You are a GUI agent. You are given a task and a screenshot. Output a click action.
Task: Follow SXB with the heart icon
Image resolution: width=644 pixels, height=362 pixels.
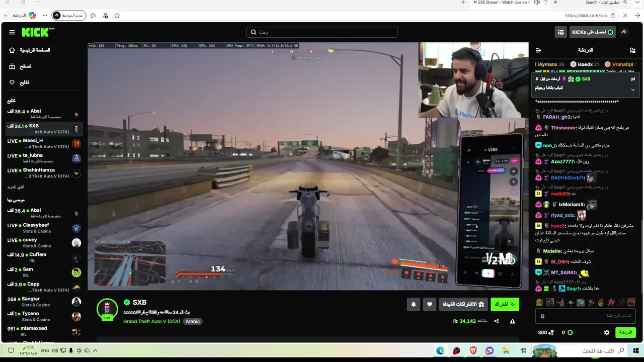429,304
